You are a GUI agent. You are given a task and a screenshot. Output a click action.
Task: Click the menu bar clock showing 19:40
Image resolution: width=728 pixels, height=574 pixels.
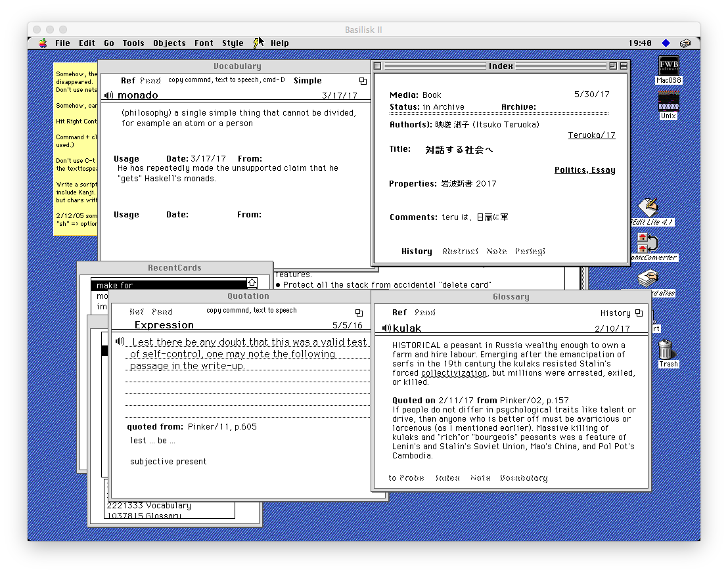[640, 43]
